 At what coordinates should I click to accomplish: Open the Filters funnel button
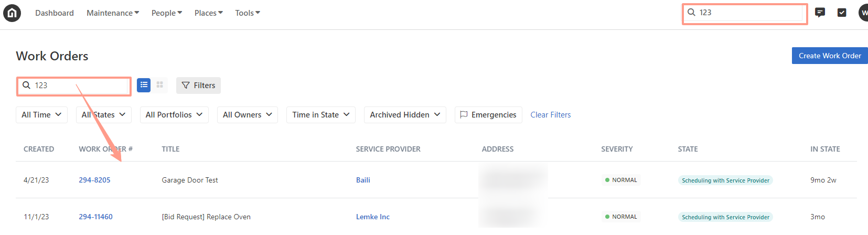[198, 86]
